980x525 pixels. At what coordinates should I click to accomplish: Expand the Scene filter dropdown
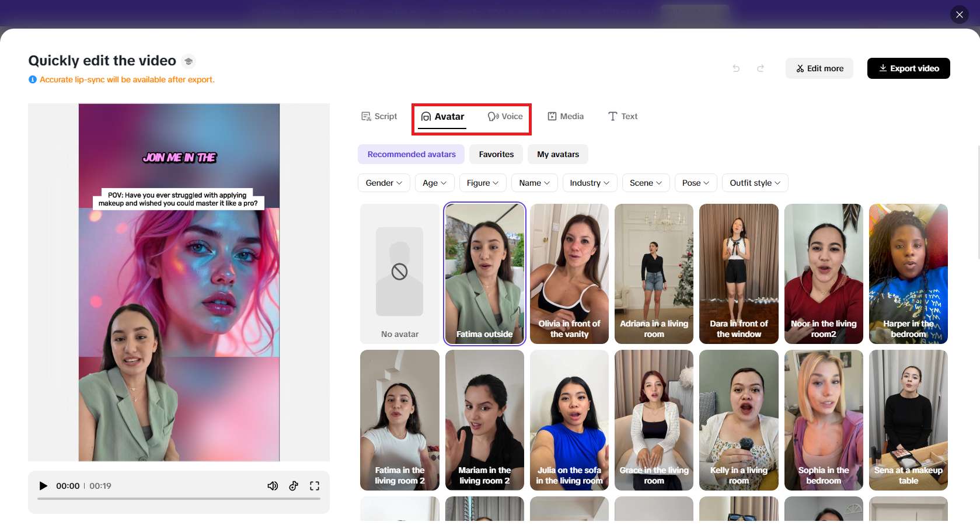tap(646, 183)
